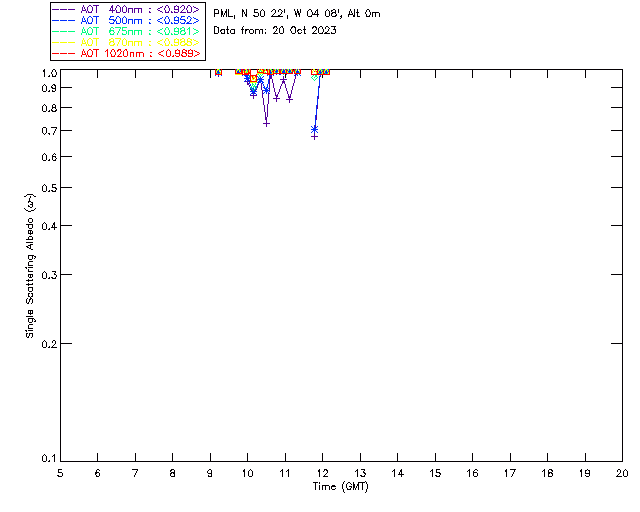The image size is (640, 512).
Task: Click the x-axis tick label 15
Action: [x=435, y=473]
